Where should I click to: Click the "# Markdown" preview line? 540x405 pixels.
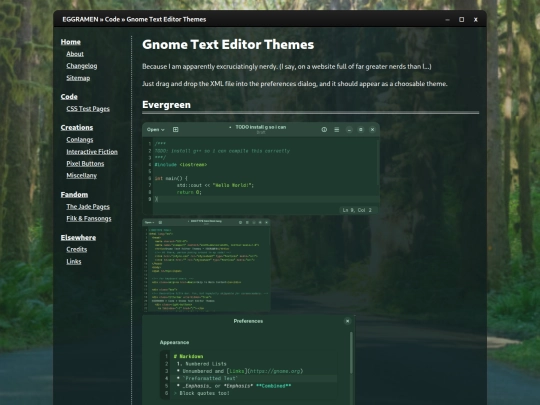(x=188, y=356)
